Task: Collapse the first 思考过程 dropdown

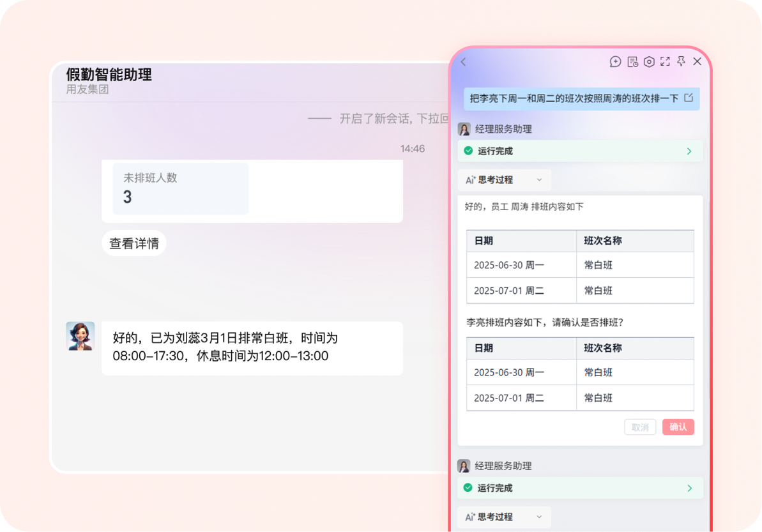Action: coord(504,179)
